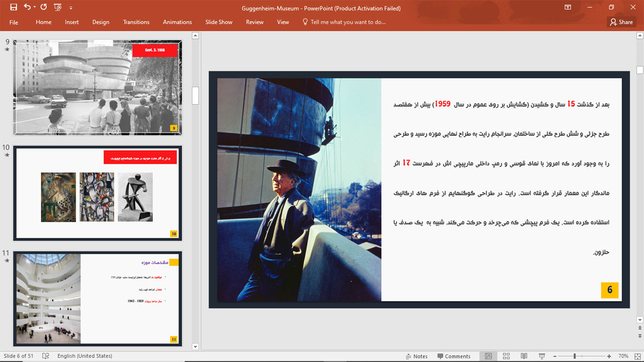Click the Save icon in quick access toolbar
Viewport: 644px width, 362px height.
[x=14, y=7]
